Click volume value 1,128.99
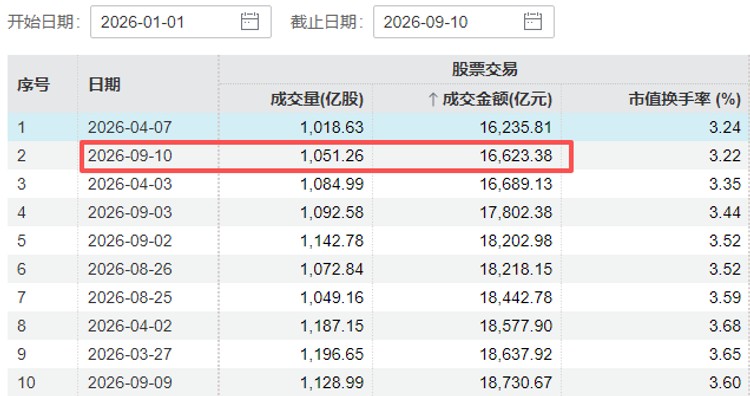Viewport: 750px width, 396px height. point(332,382)
